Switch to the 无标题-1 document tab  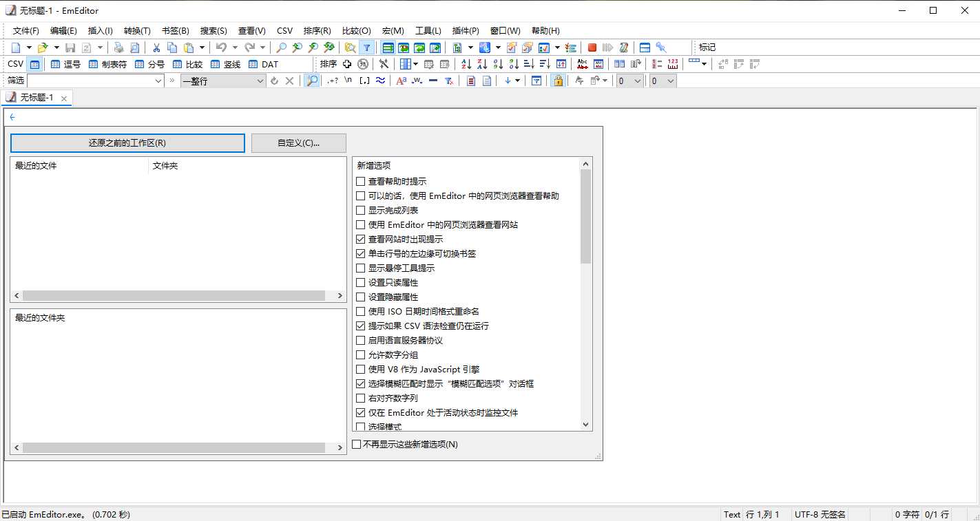pos(37,98)
